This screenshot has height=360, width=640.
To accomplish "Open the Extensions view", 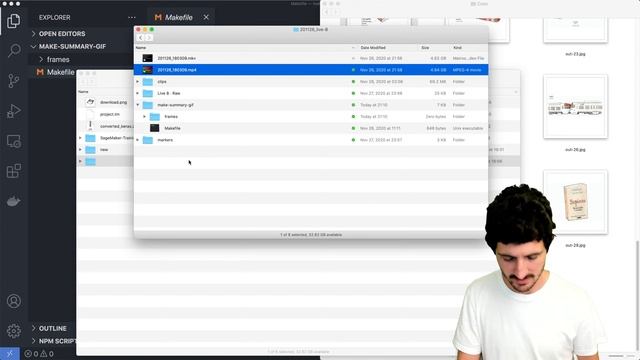I will pyautogui.click(x=13, y=171).
